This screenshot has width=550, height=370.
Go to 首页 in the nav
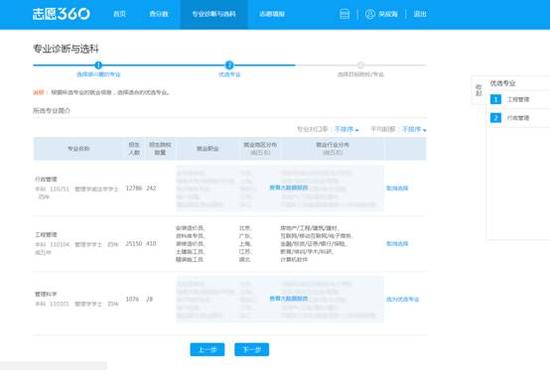click(119, 14)
